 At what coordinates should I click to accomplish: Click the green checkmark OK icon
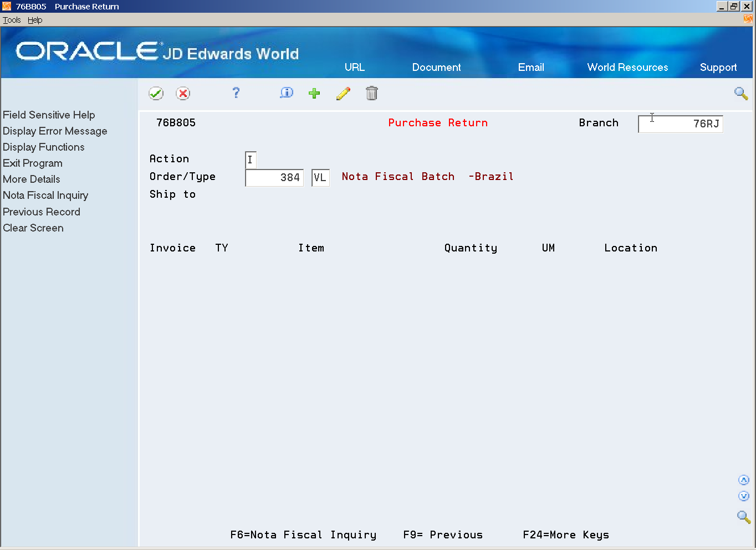[x=156, y=94]
